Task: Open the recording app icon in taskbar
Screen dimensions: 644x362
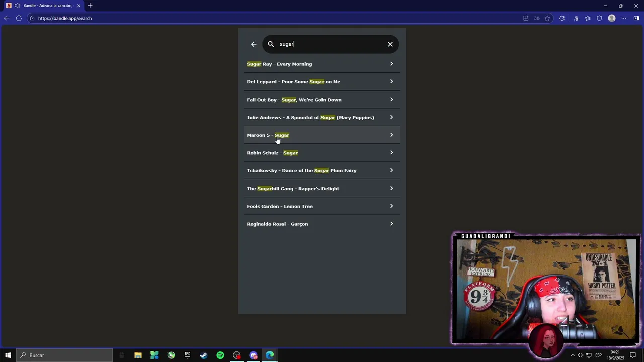Action: tap(237, 355)
